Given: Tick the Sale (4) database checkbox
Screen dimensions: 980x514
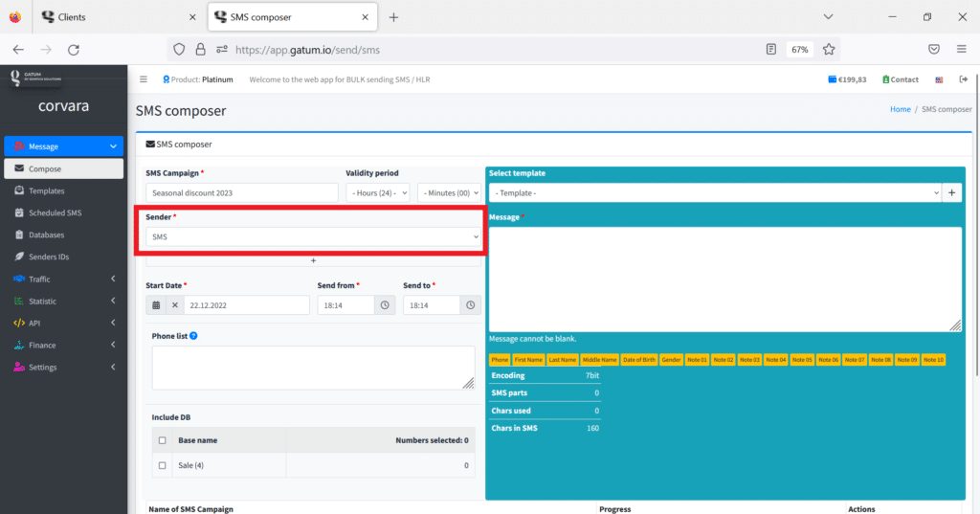Looking at the screenshot, I should [x=162, y=465].
